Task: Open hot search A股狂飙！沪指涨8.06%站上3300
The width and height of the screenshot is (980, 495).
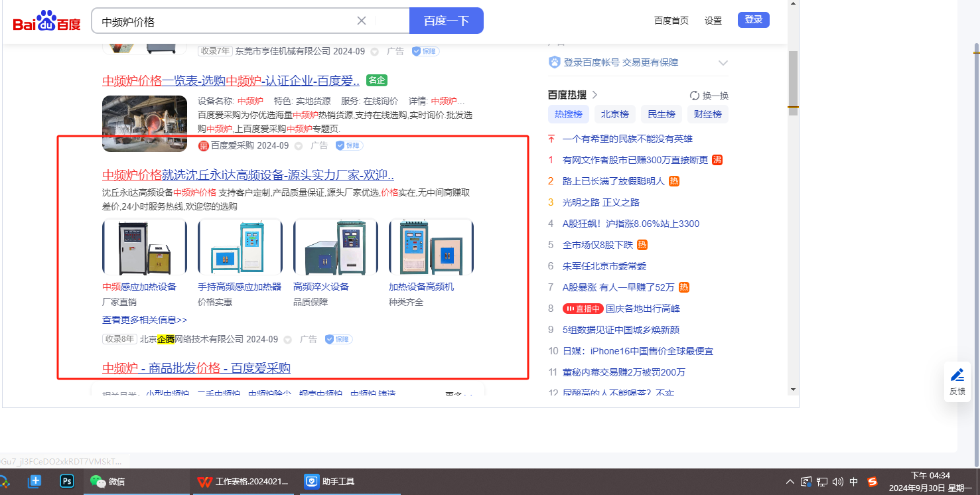Action: pos(631,224)
